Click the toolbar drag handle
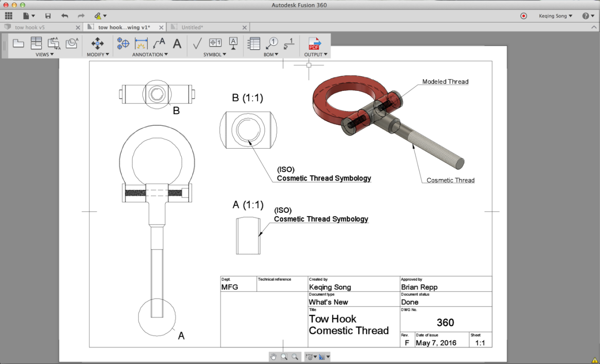600x364 pixels. [5, 45]
